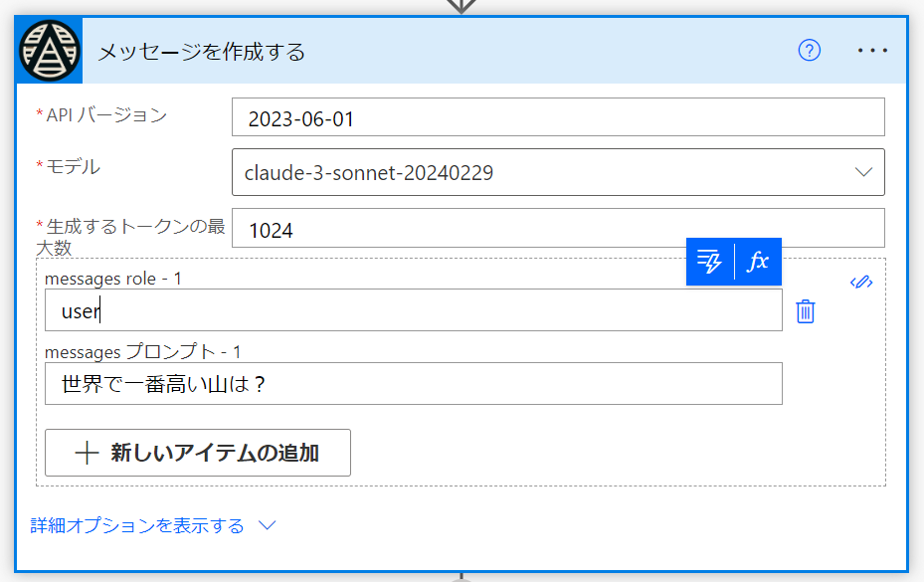924x582 pixels.
Task: Click the dynamic content lightning icon
Action: [709, 262]
